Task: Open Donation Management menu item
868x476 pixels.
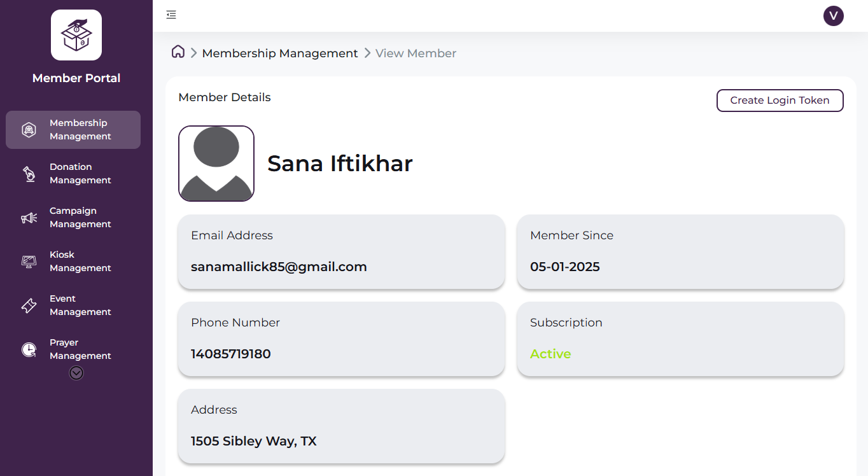Action: (80, 174)
